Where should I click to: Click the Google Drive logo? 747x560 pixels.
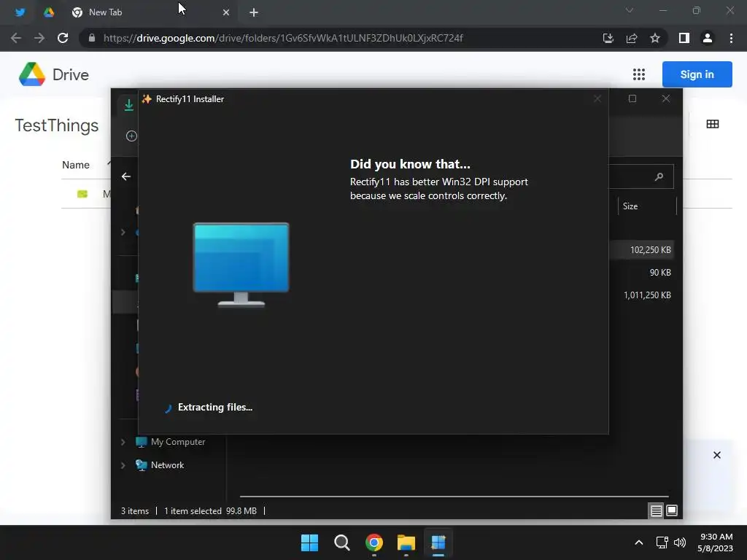32,74
